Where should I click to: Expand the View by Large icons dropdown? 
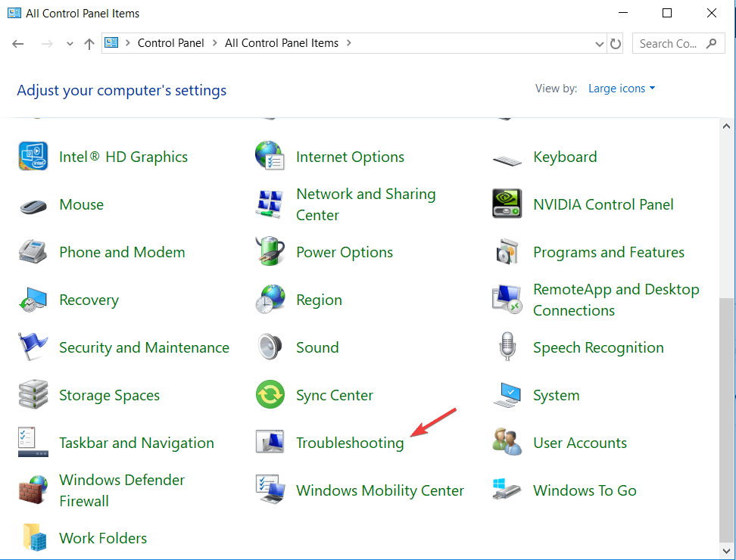(x=622, y=89)
